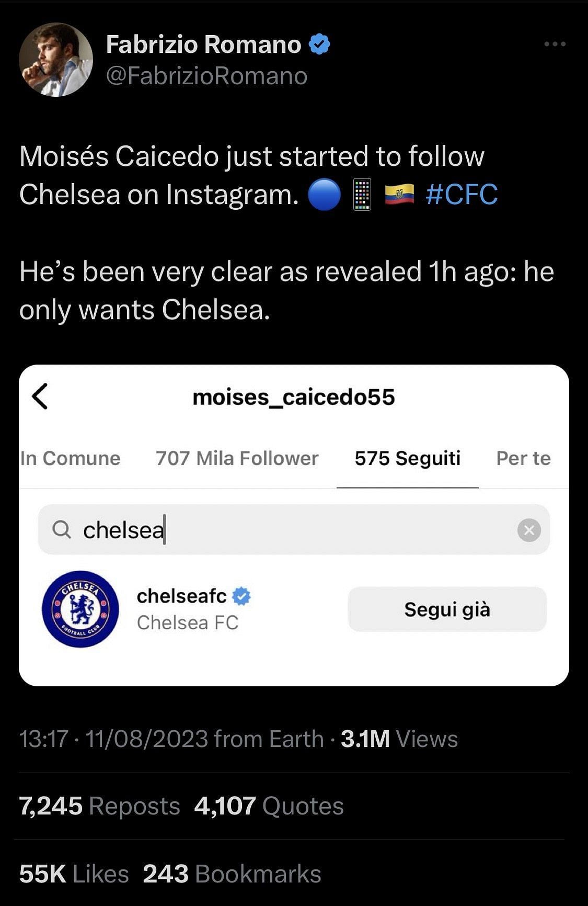
Task: Click the blue verified badge beside Fabrizio Romano
Action: click(x=320, y=44)
